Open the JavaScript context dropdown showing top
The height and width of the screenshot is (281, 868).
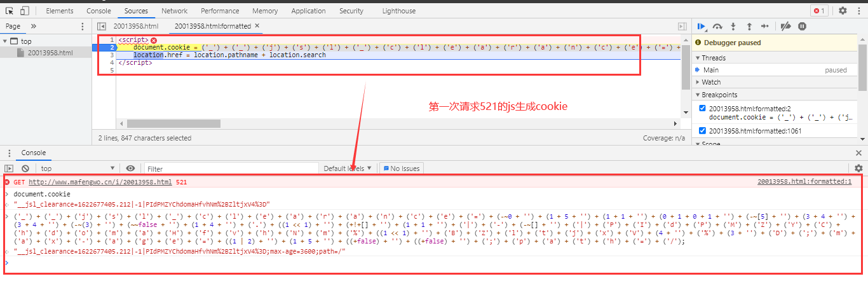coord(77,168)
